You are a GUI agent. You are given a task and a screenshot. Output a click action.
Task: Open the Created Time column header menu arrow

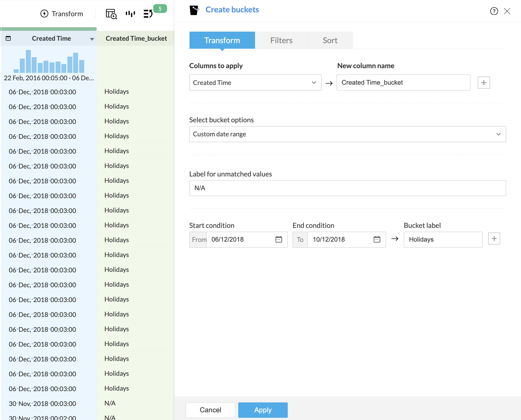tap(92, 39)
